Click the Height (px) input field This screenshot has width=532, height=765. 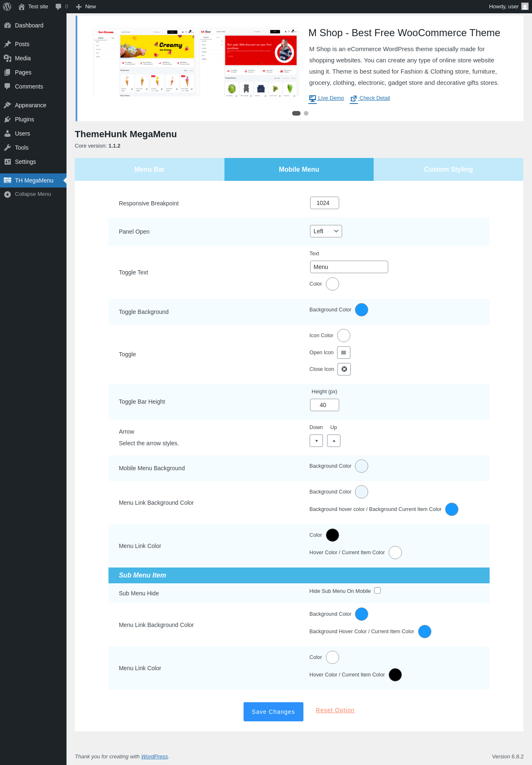coord(325,405)
